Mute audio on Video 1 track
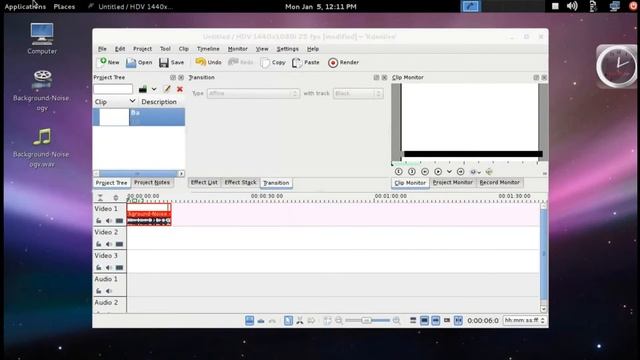This screenshot has height=360, width=640. click(109, 221)
